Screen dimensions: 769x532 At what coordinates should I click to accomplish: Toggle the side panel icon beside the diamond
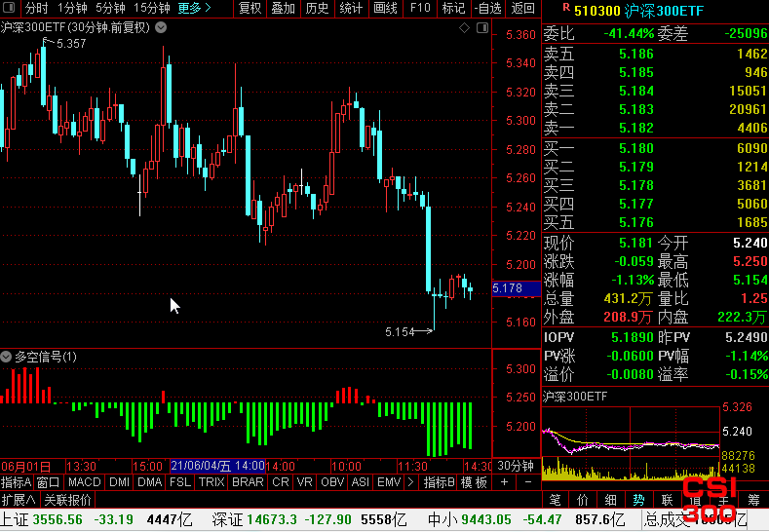point(482,28)
